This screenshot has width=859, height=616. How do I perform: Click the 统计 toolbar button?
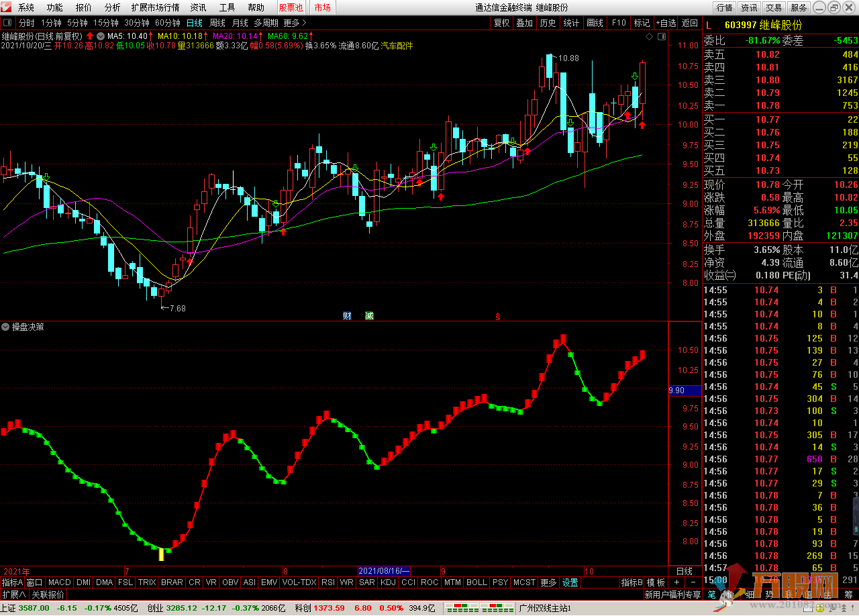pyautogui.click(x=571, y=23)
